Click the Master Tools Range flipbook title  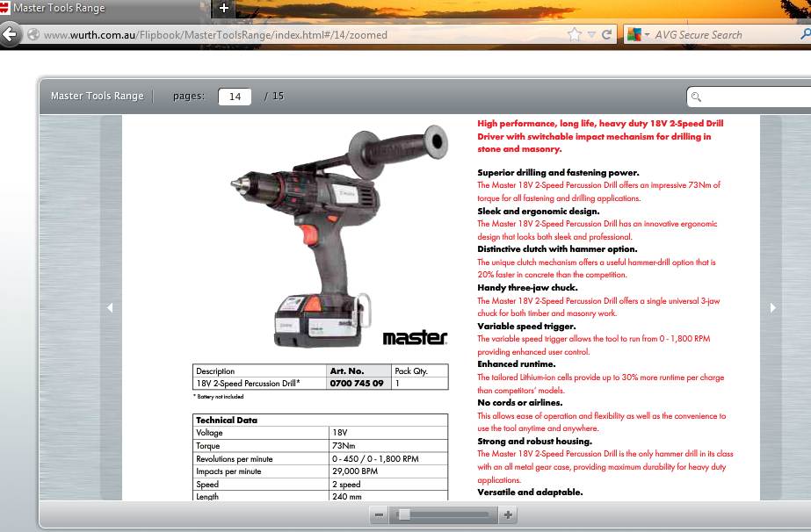[x=97, y=96]
